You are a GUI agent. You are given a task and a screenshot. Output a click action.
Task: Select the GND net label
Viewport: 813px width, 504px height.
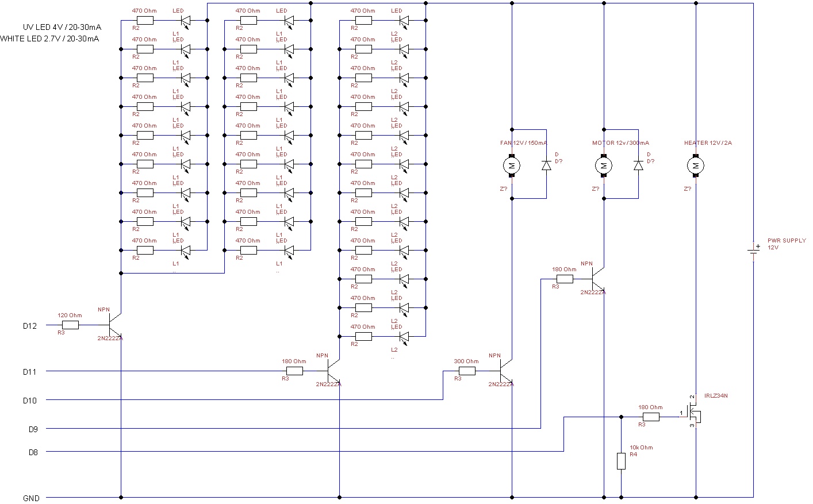click(32, 498)
